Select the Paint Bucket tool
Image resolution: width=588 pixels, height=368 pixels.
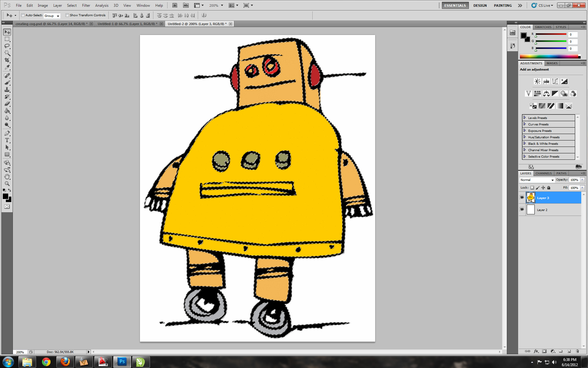pos(7,111)
